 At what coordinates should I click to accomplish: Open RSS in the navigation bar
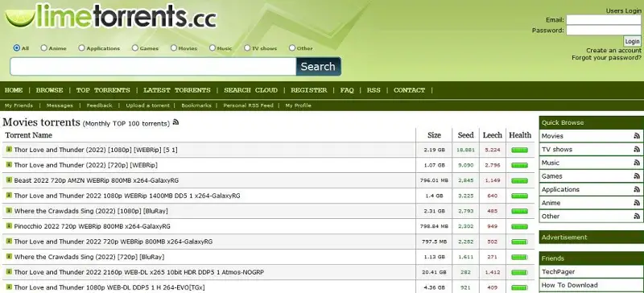(374, 90)
